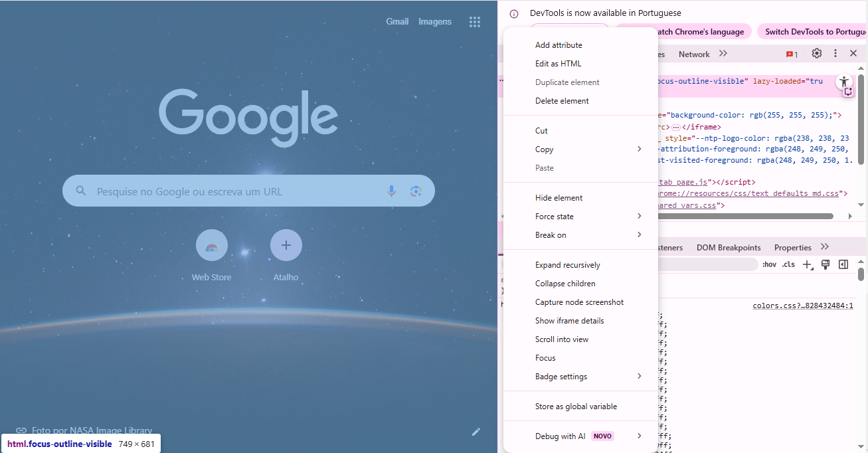Select Add attribute menu entry
Viewport: 868px width, 453px height.
[580, 45]
